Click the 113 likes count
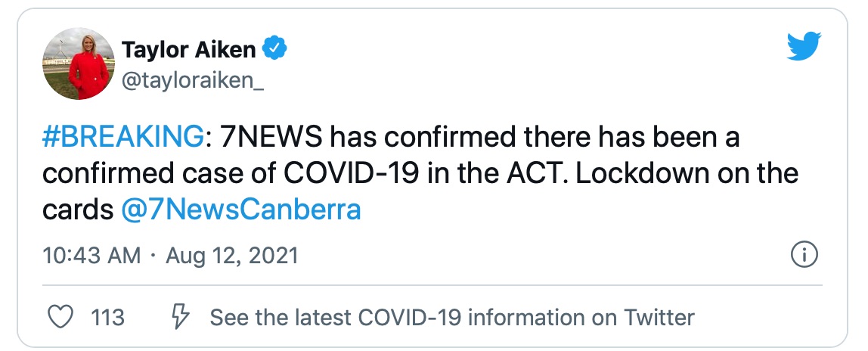 click(x=107, y=317)
